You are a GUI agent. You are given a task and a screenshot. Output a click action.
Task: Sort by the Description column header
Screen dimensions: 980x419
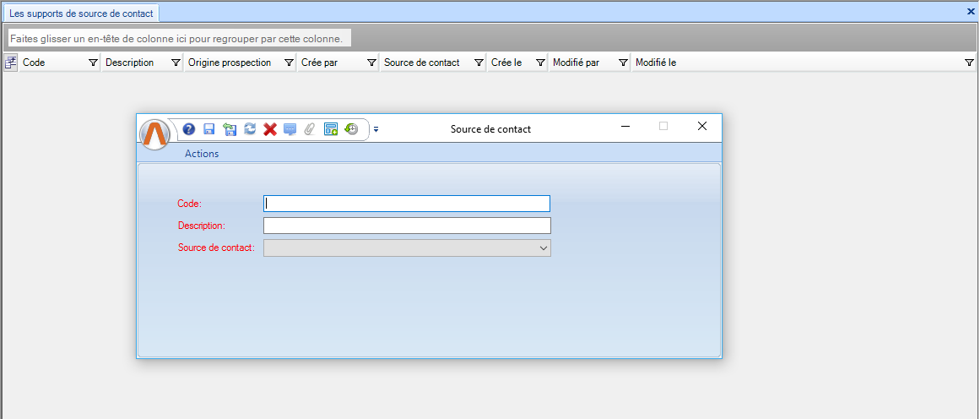(130, 63)
